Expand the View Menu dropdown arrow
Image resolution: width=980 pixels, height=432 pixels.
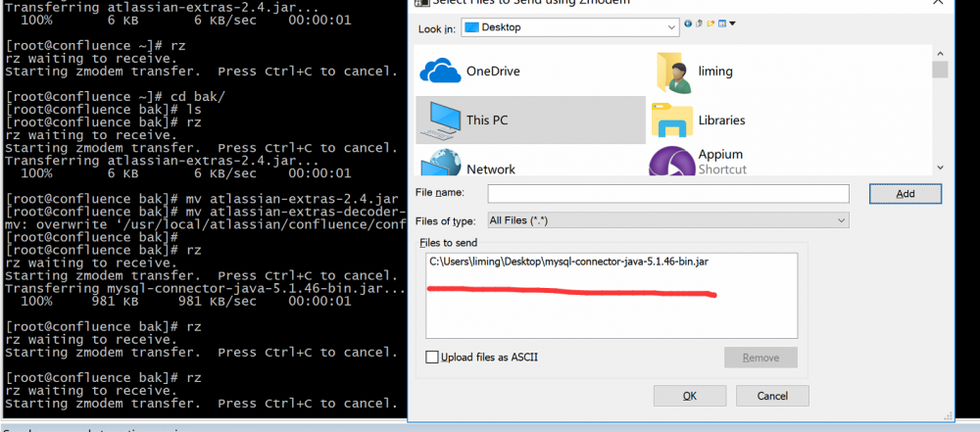coord(732,24)
